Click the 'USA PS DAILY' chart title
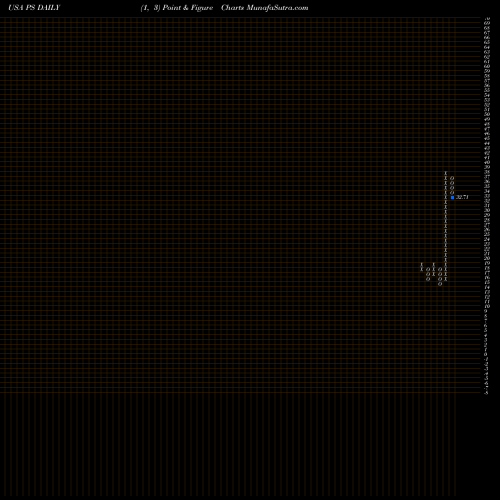Screen dimensions: 500x500 click(x=34, y=8)
